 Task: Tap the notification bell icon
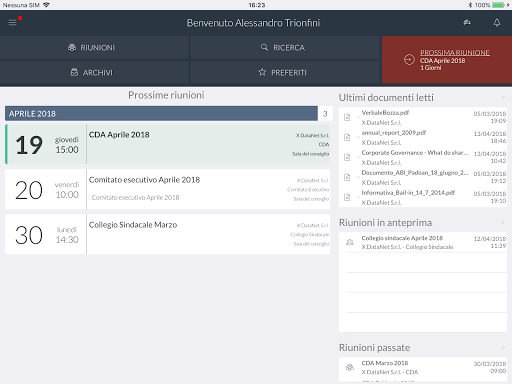pos(497,23)
